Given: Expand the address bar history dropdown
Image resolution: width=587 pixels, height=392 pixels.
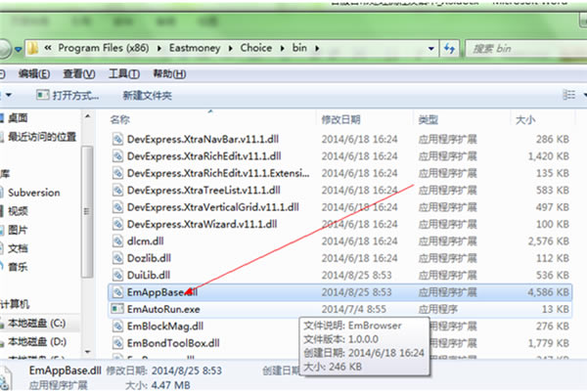Looking at the screenshot, I should coord(430,49).
